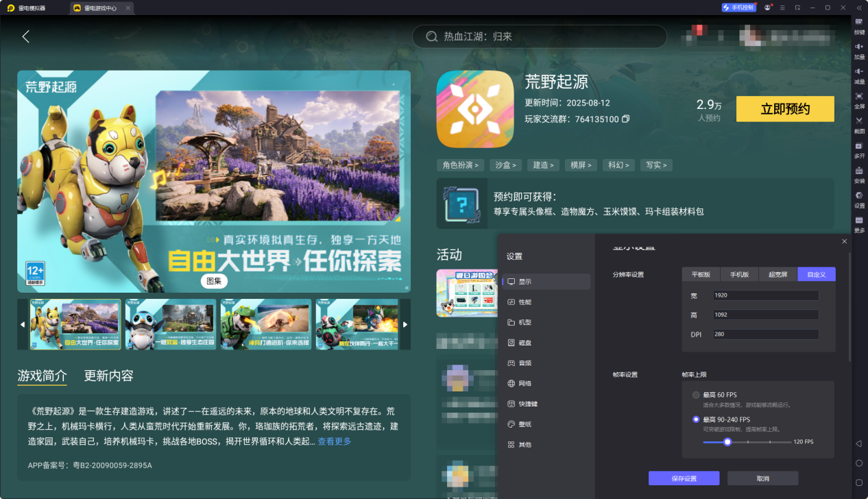Screen dimensions: 868x499
Task: Open the 建造 tag
Action: 544,165
